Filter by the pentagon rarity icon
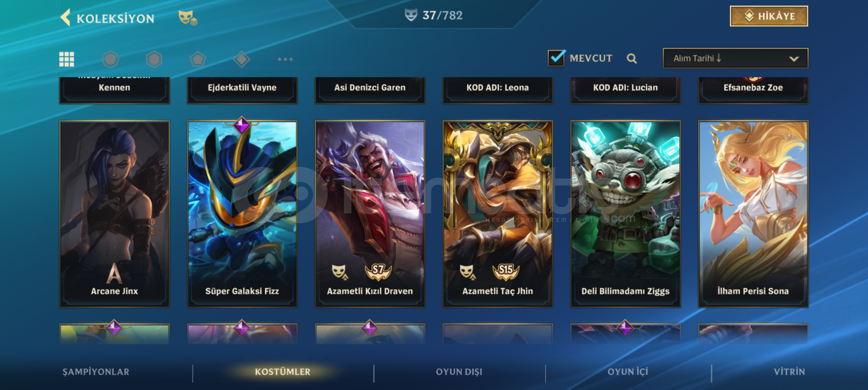868x390 pixels. tap(198, 59)
